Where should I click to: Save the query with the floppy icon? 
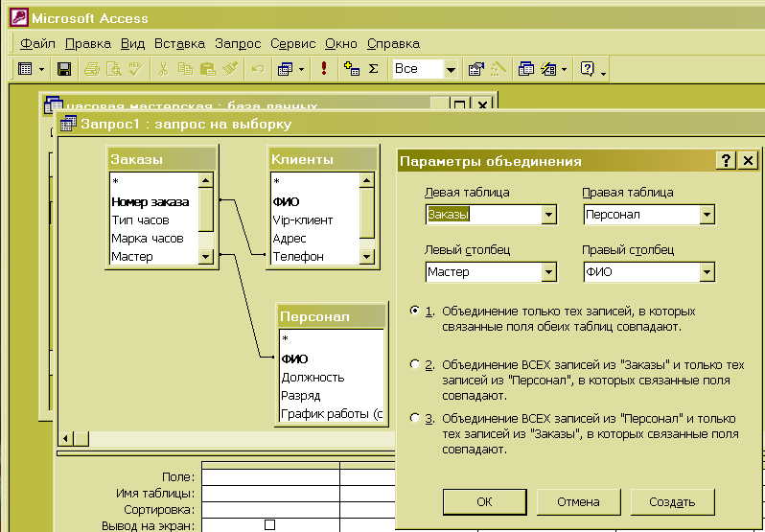64,69
